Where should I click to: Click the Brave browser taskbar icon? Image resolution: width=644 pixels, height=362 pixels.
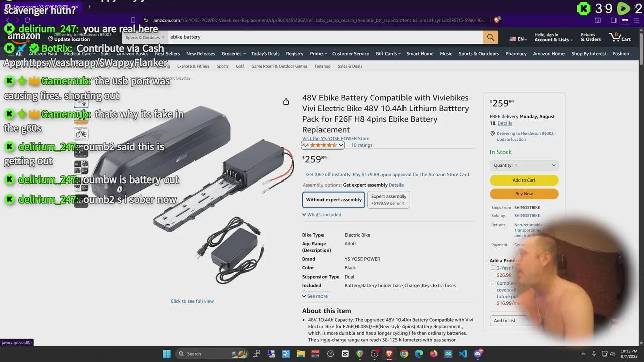(x=389, y=354)
